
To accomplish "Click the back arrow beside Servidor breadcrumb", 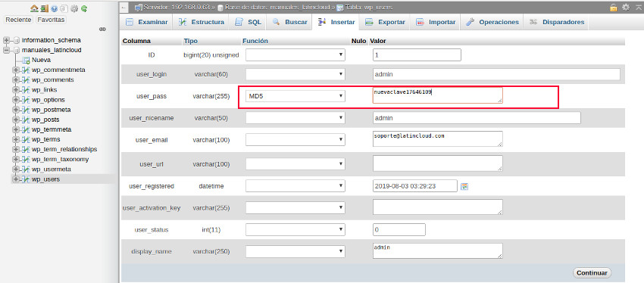I will click(x=125, y=8).
